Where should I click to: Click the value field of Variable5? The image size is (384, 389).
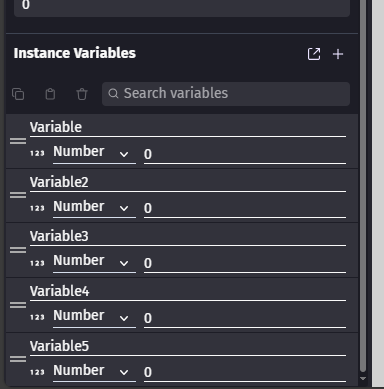click(x=245, y=373)
